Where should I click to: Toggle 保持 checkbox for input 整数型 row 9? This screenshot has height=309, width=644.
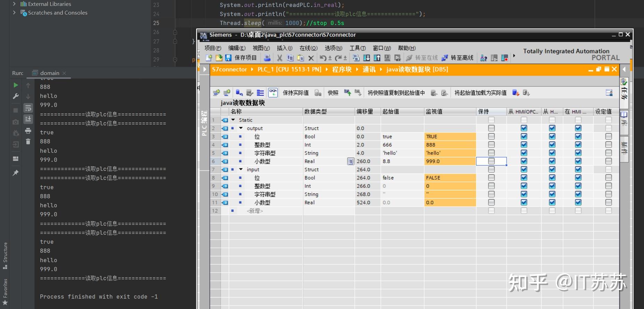[491, 186]
